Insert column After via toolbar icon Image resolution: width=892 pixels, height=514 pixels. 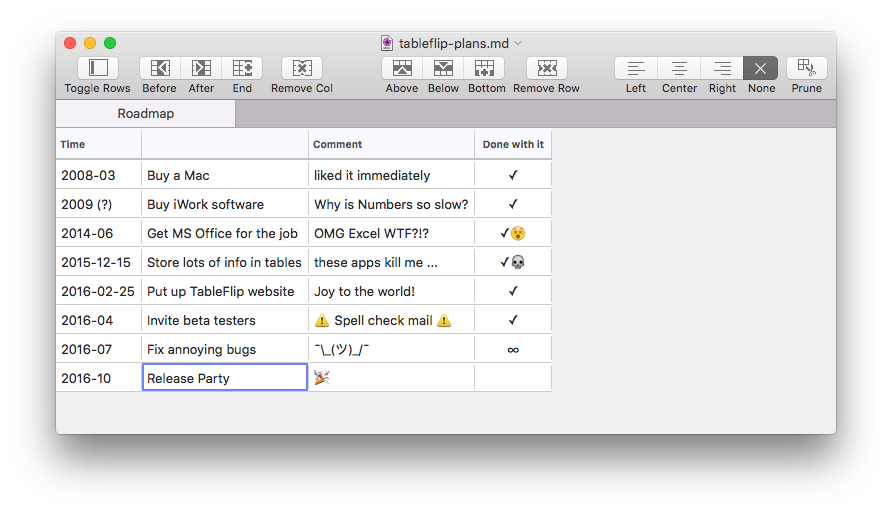(201, 68)
